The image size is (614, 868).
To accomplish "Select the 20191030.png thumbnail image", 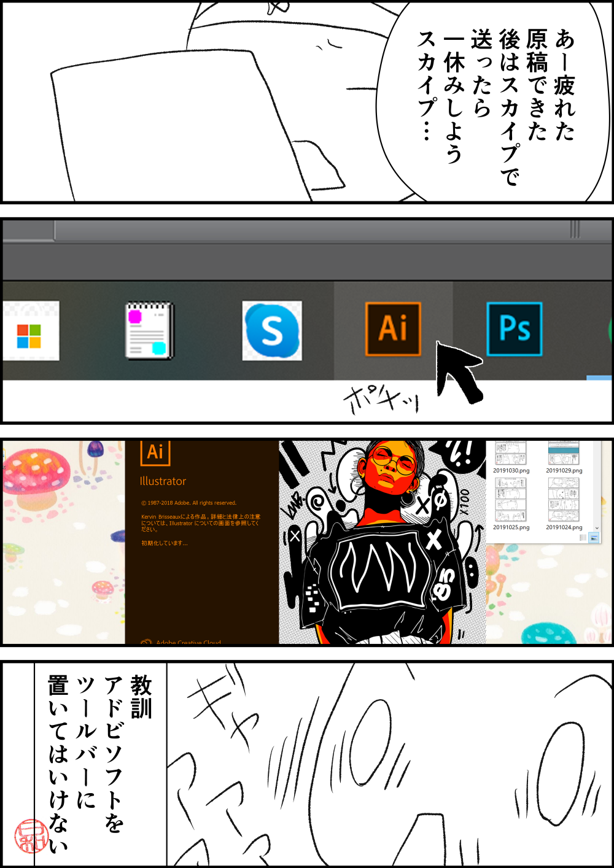I will point(511,454).
